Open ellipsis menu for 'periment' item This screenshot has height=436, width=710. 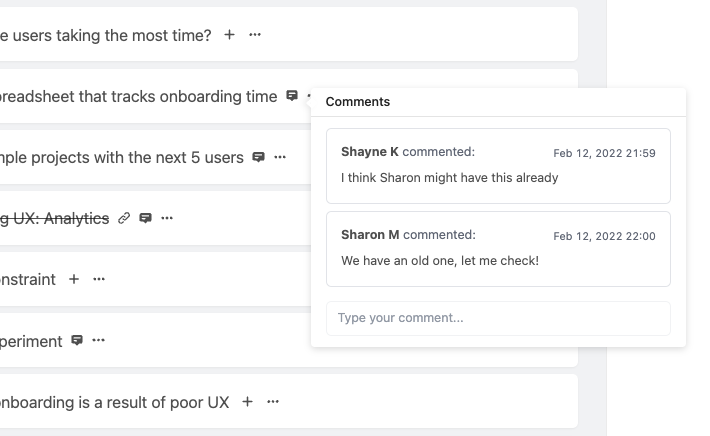[98, 340]
